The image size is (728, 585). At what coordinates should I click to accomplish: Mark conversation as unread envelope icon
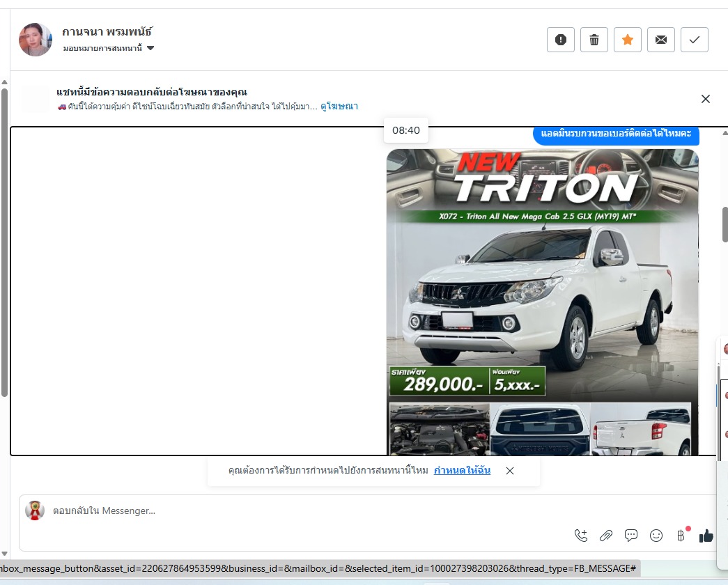[x=660, y=40]
